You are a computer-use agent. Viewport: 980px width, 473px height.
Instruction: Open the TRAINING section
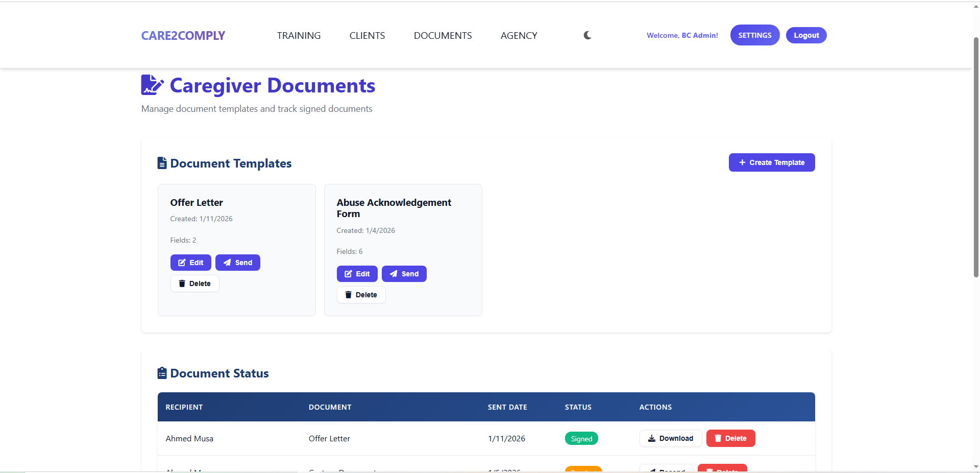(x=299, y=35)
